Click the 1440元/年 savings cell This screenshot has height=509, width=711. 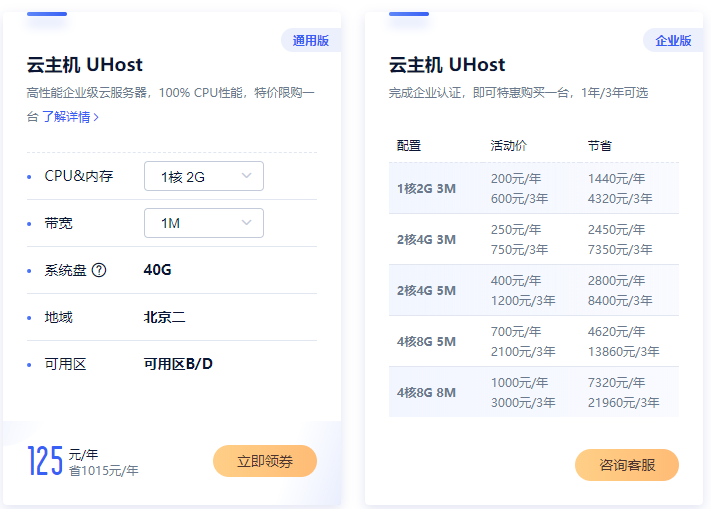(x=617, y=179)
